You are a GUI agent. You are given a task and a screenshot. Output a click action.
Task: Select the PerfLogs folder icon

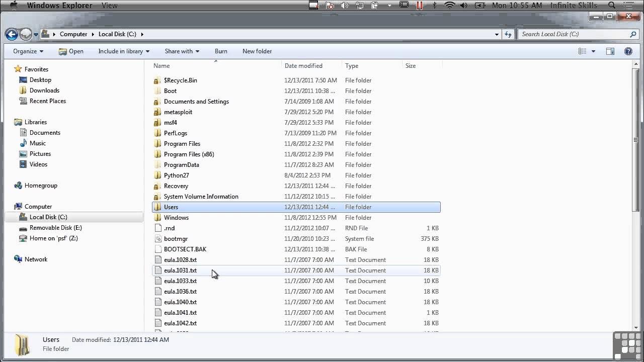[157, 133]
